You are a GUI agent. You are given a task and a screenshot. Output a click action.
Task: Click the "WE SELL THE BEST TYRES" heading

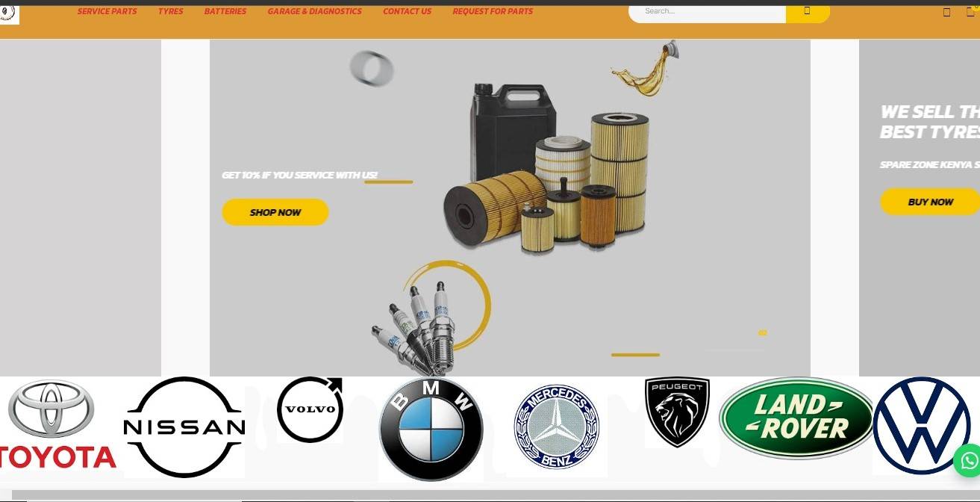pos(930,122)
